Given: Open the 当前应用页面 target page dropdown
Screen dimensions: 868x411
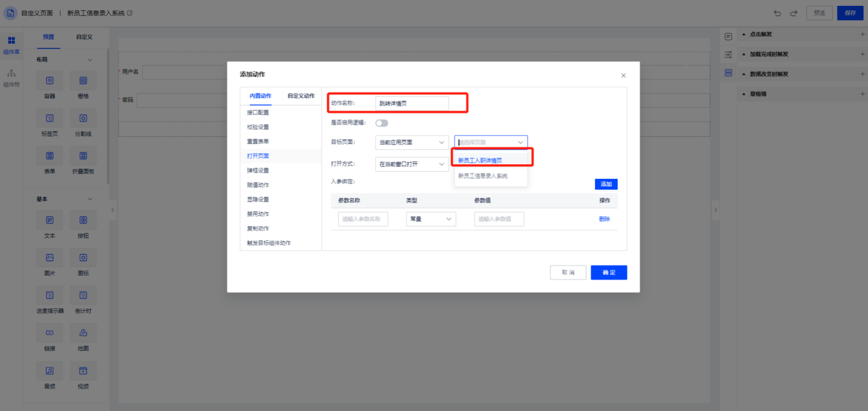Looking at the screenshot, I should tap(412, 142).
